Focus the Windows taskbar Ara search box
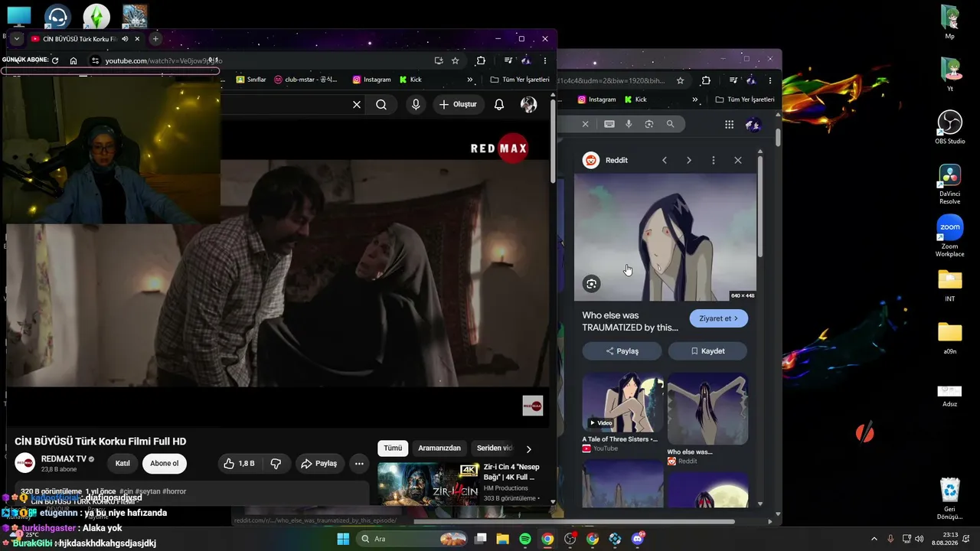Screen dimensions: 980x551 [x=413, y=539]
